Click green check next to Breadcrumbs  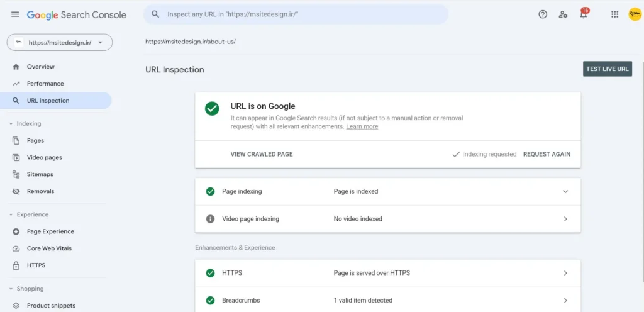click(x=210, y=301)
